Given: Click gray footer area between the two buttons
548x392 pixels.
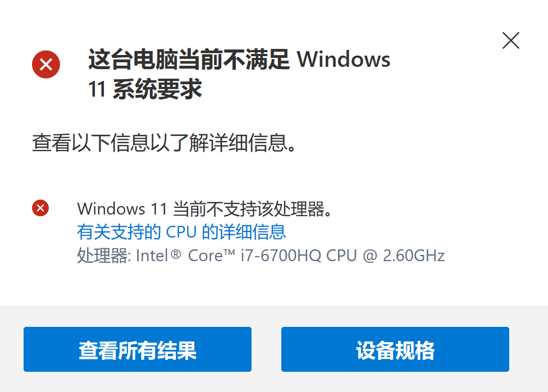Looking at the screenshot, I should (x=266, y=349).
